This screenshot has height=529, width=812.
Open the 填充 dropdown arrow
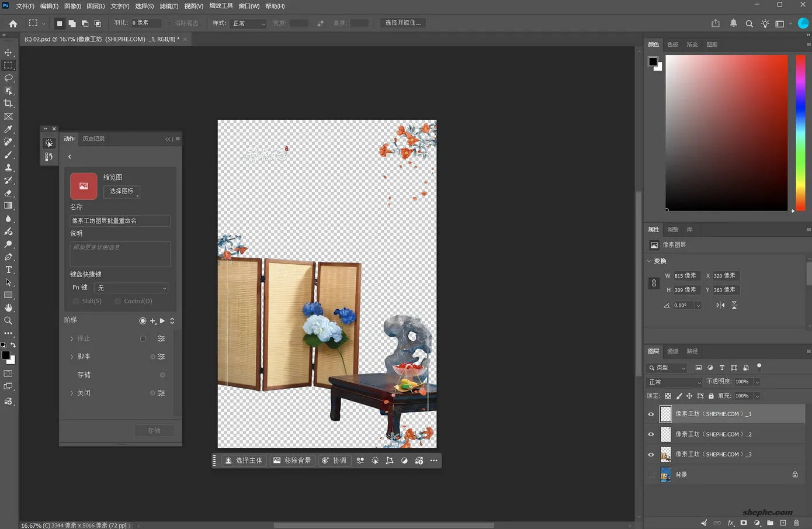pyautogui.click(x=757, y=396)
